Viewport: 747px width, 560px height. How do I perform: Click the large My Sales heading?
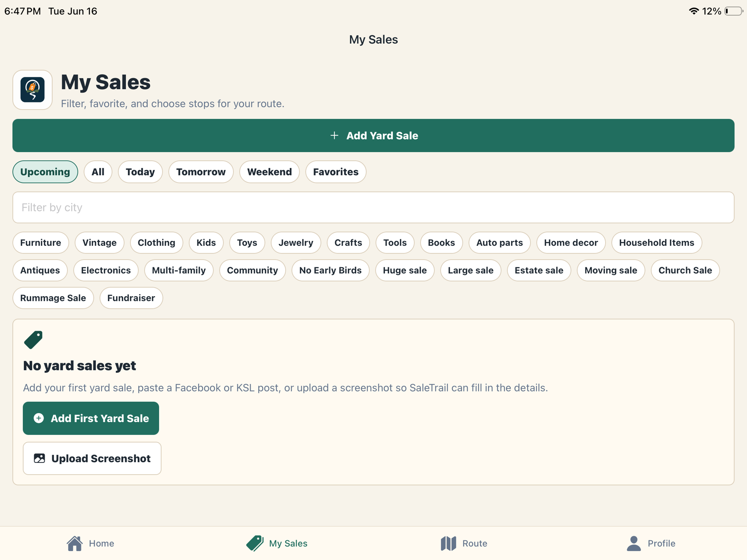point(105,82)
